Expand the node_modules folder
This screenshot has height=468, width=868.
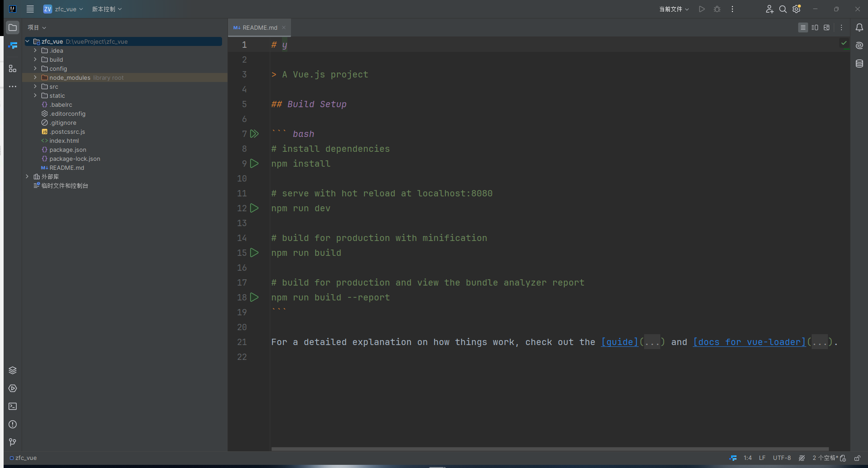(x=35, y=77)
